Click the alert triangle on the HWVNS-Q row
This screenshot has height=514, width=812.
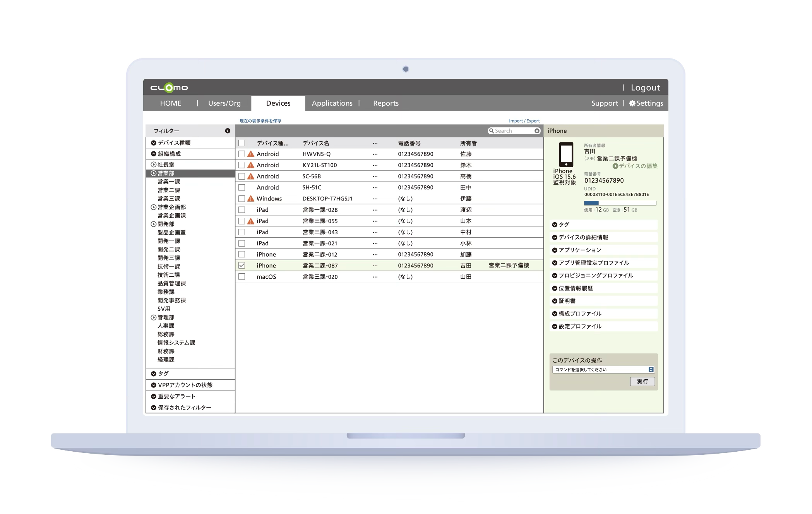point(251,154)
